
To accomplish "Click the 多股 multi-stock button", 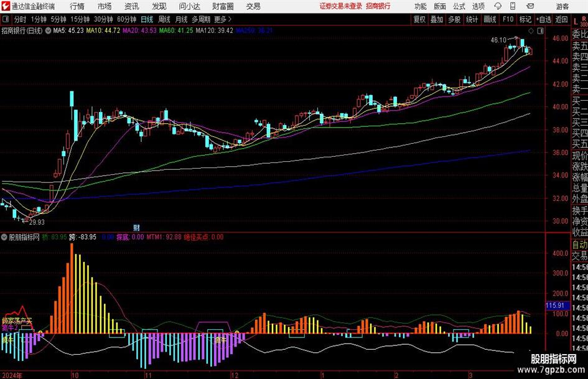I will [x=454, y=19].
